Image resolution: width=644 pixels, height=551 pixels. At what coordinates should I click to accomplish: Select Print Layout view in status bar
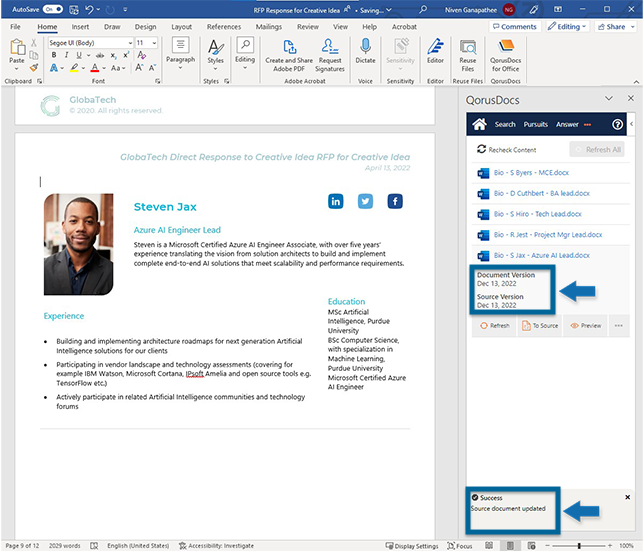(510, 546)
